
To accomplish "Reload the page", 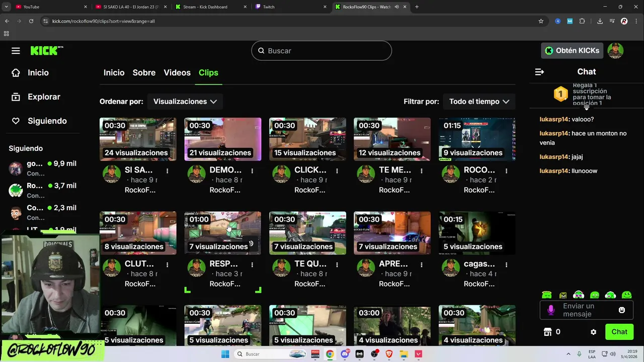I will coord(31,21).
